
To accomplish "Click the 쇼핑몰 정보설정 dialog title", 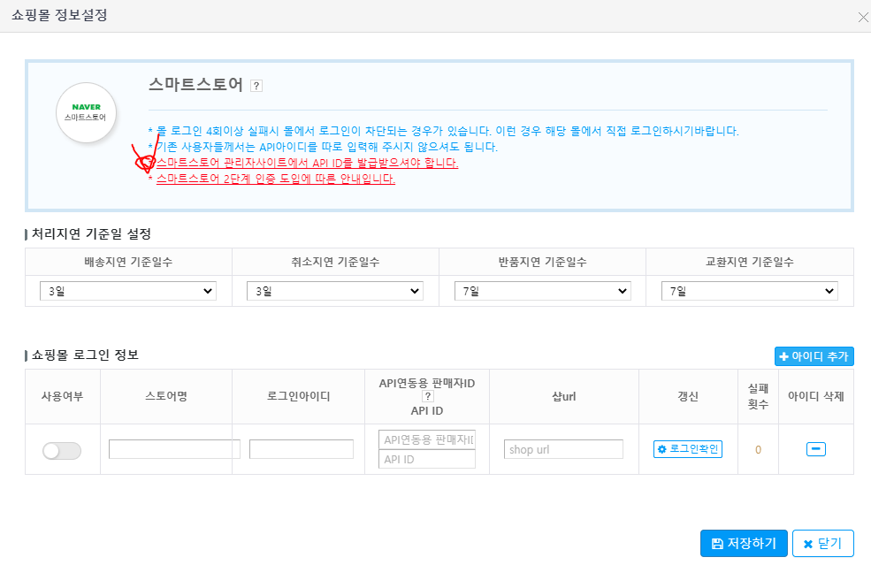I will tap(59, 15).
